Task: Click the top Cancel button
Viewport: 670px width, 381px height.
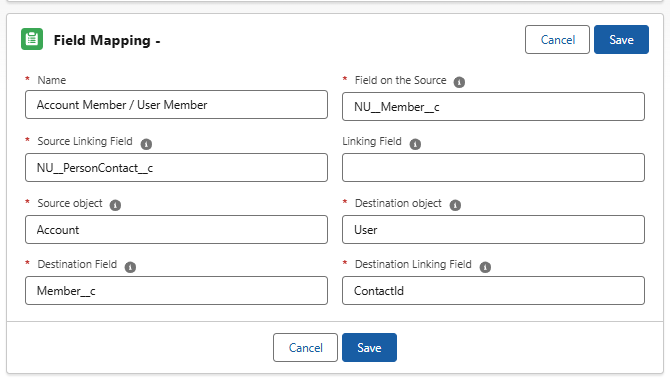Action: click(x=558, y=40)
